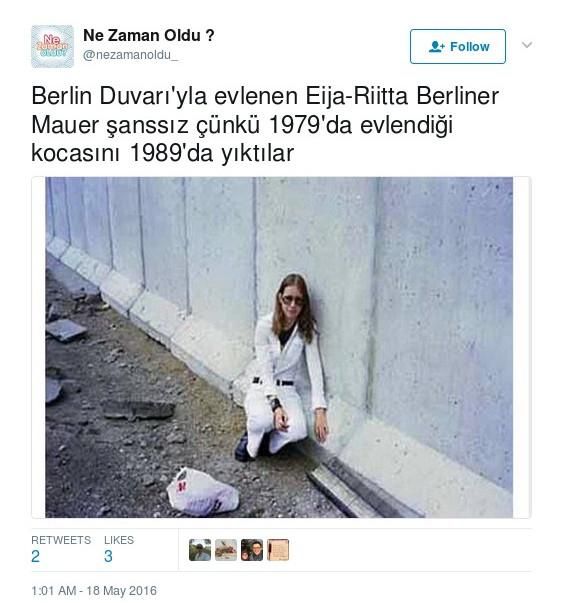The height and width of the screenshot is (603, 561).
Task: Click the person-plus icon in Follow button
Action: click(436, 47)
